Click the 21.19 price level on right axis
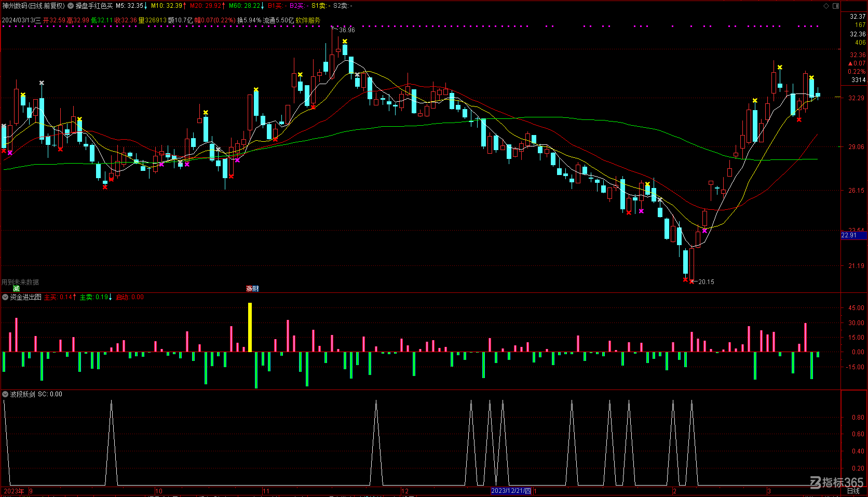868x497 pixels. tap(857, 266)
